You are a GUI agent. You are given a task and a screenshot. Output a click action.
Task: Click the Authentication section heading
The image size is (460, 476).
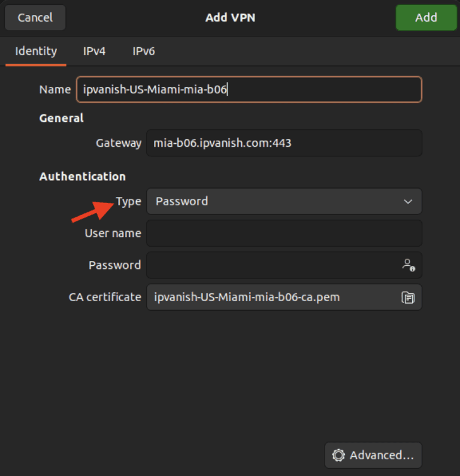coord(83,177)
